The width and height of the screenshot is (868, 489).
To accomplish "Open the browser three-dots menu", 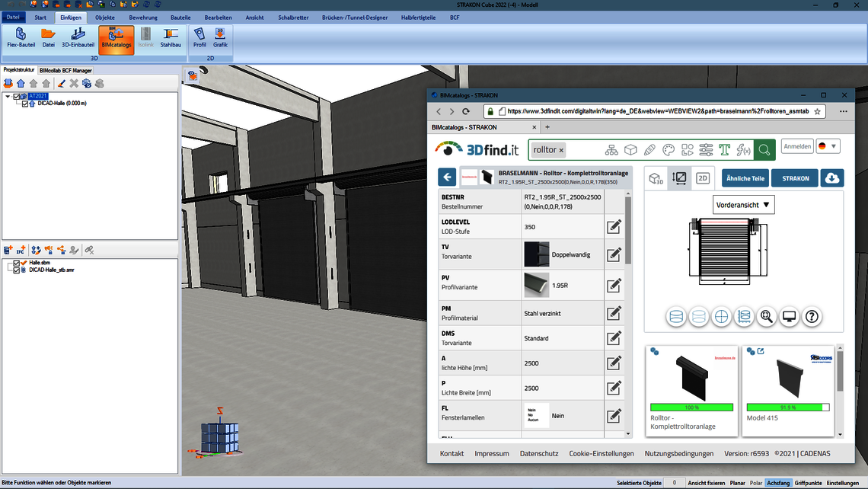I will coord(843,111).
